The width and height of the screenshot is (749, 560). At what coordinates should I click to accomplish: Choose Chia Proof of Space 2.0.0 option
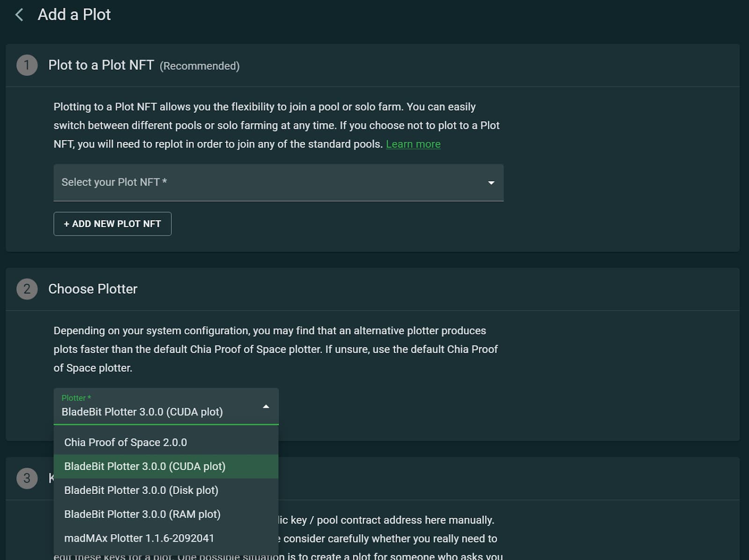click(x=125, y=442)
